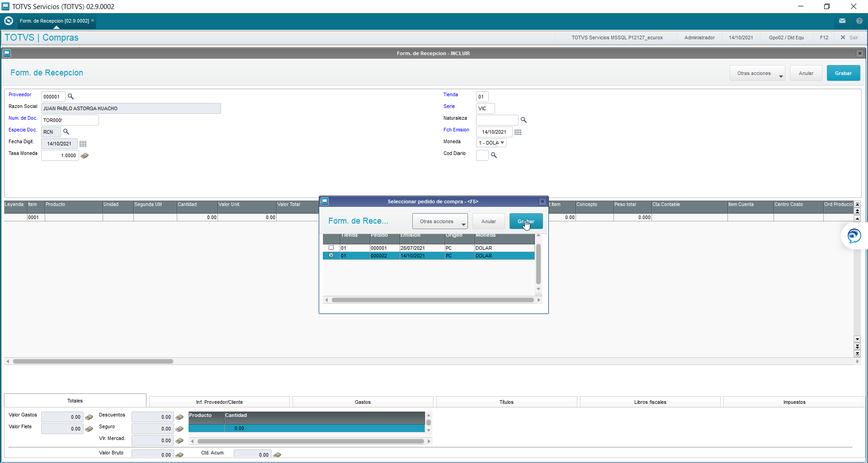Click the Tienda input field
This screenshot has width=868, height=463.
[482, 97]
